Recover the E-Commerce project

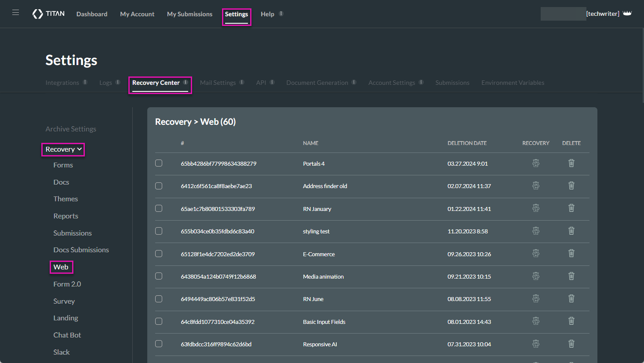point(535,254)
